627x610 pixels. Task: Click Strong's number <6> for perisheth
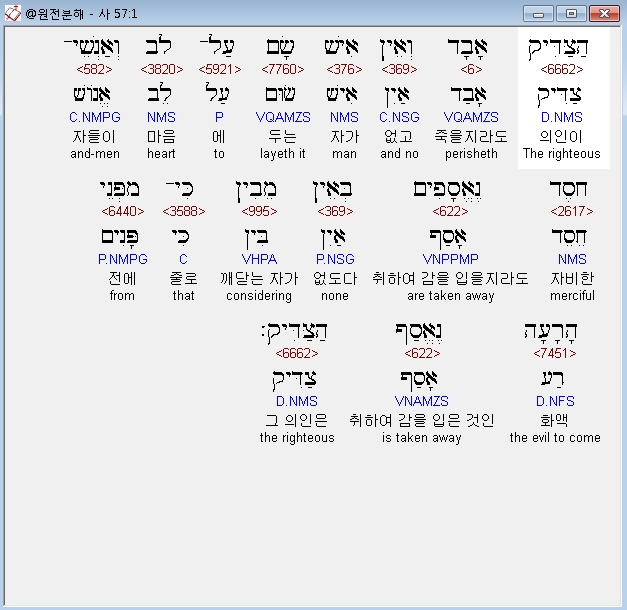pyautogui.click(x=471, y=69)
